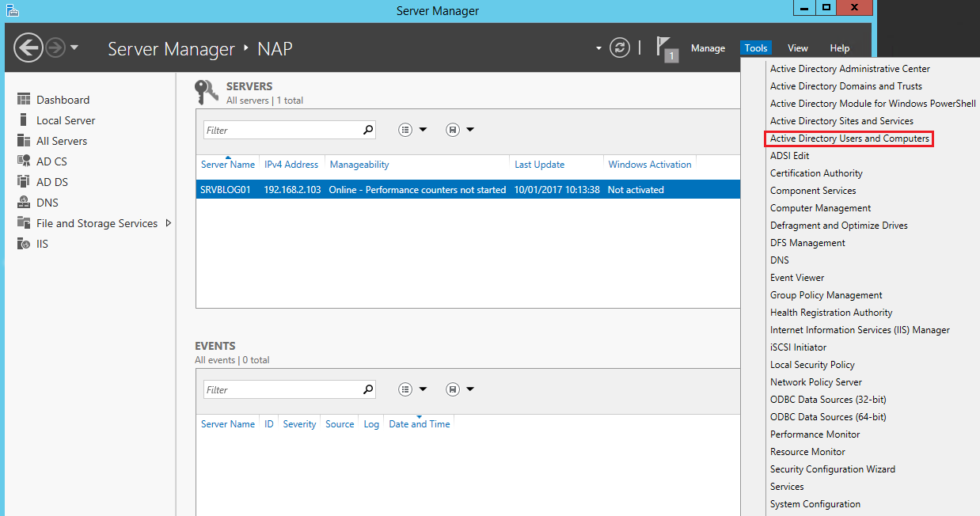
Task: Click the File and Storage Services icon
Action: click(x=23, y=223)
